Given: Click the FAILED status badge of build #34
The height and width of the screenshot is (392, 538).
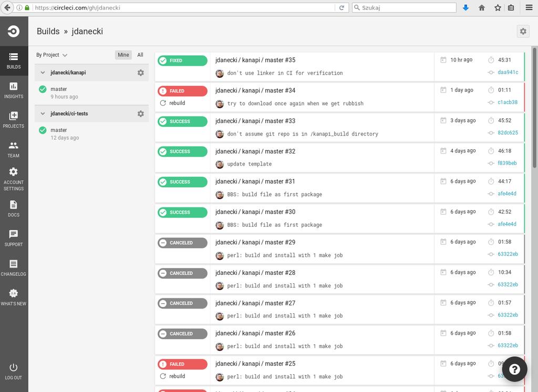Looking at the screenshot, I should [x=182, y=91].
